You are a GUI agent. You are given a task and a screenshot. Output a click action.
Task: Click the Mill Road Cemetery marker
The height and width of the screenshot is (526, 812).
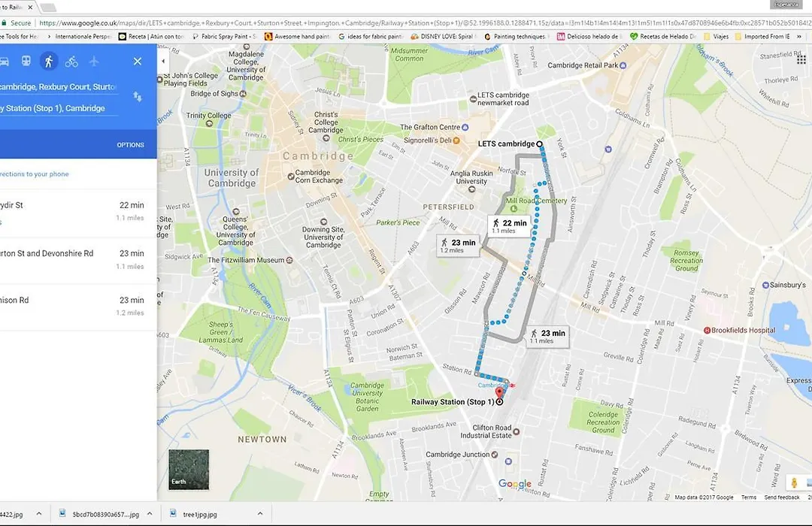pyautogui.click(x=514, y=209)
